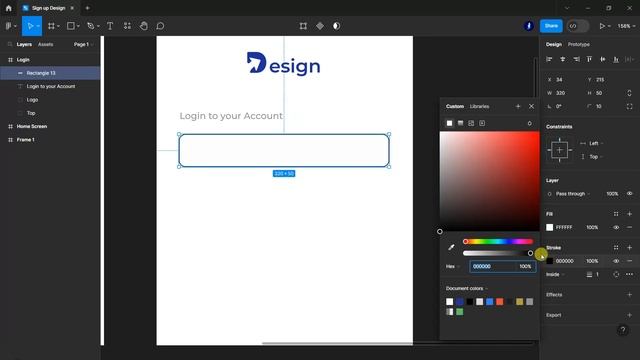Select the Hand tool
Image resolution: width=640 pixels, height=360 pixels.
click(144, 26)
